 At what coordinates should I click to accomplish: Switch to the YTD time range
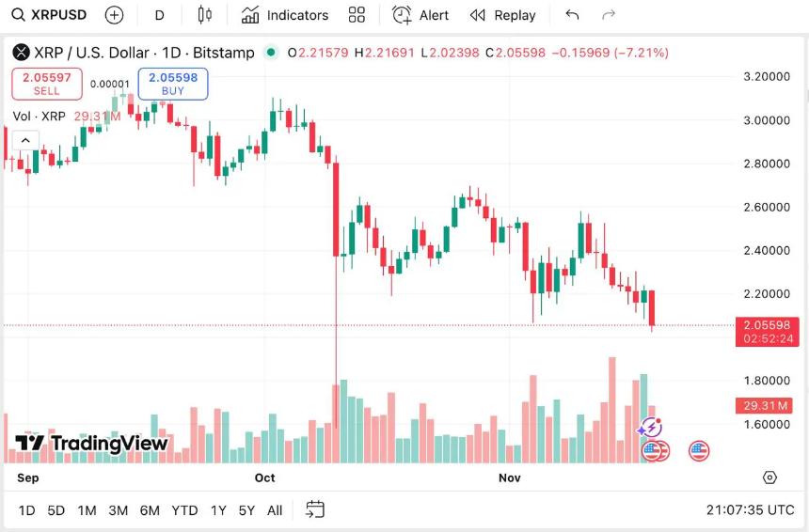click(184, 510)
